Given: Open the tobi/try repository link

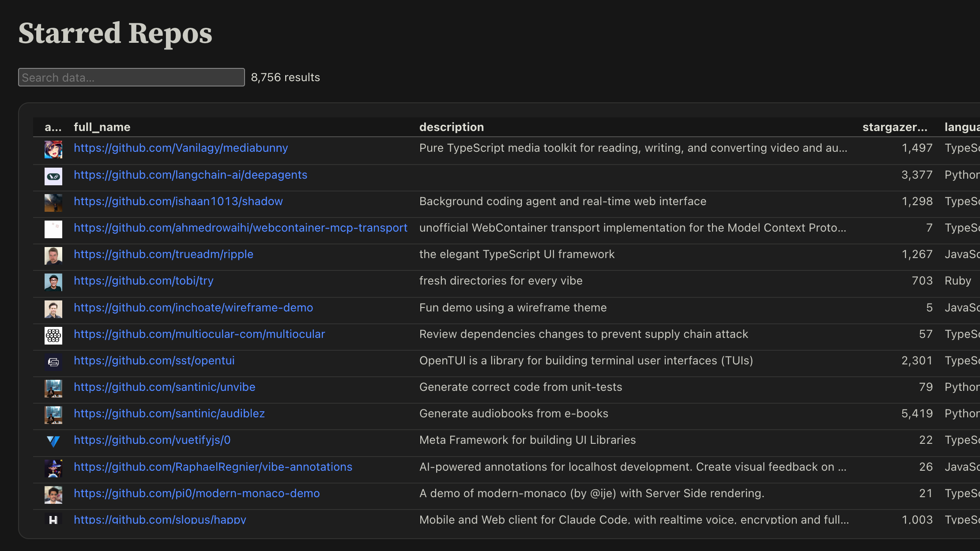Looking at the screenshot, I should 143,281.
